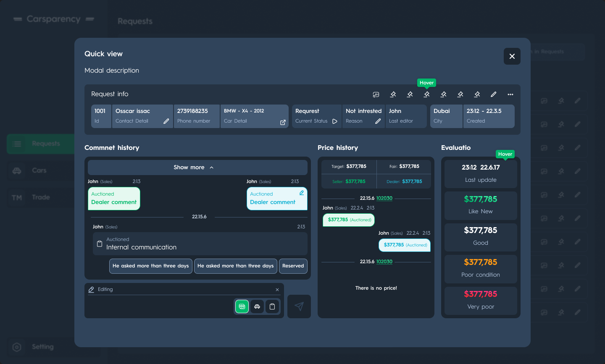Select the Good evaluation card
This screenshot has width=605, height=364.
click(x=481, y=237)
